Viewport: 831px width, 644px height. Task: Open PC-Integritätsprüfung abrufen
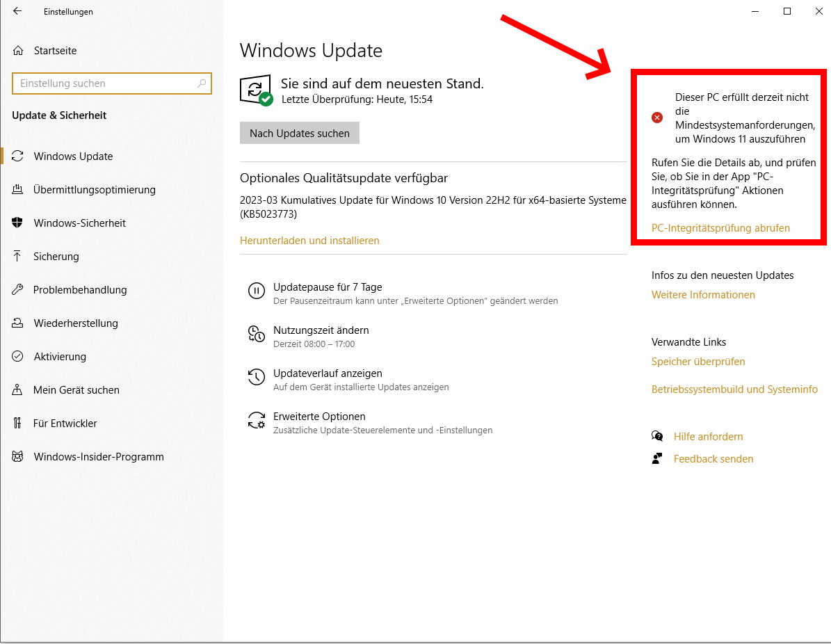pyautogui.click(x=720, y=227)
